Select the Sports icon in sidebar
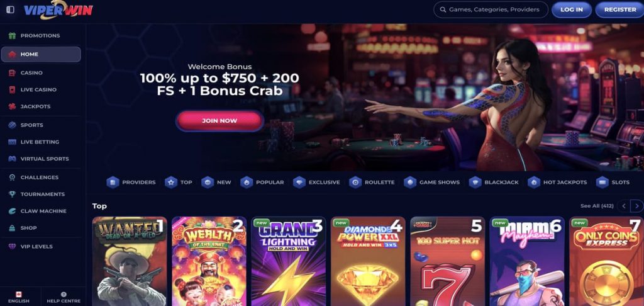Viewport: 644px width, 306px height. 13,125
